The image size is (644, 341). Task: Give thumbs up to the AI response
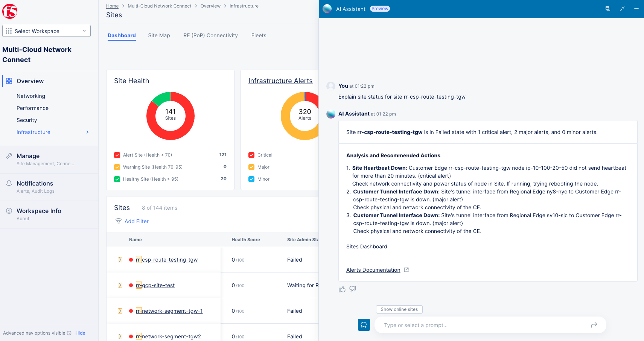[342, 289]
